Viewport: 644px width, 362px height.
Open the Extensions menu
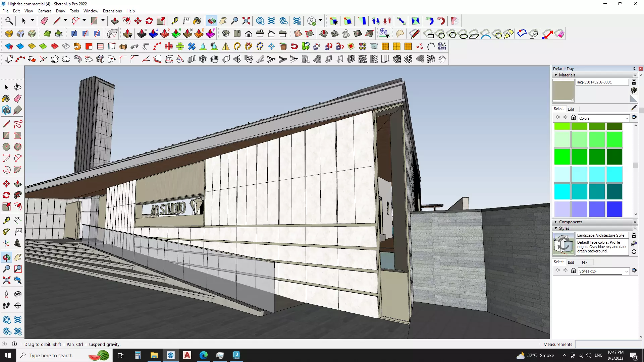(x=112, y=11)
